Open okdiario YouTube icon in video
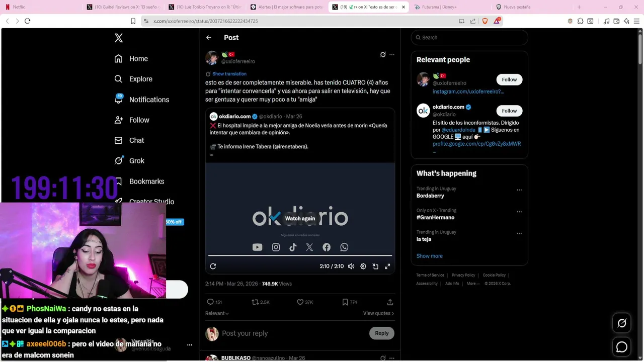 point(257,247)
